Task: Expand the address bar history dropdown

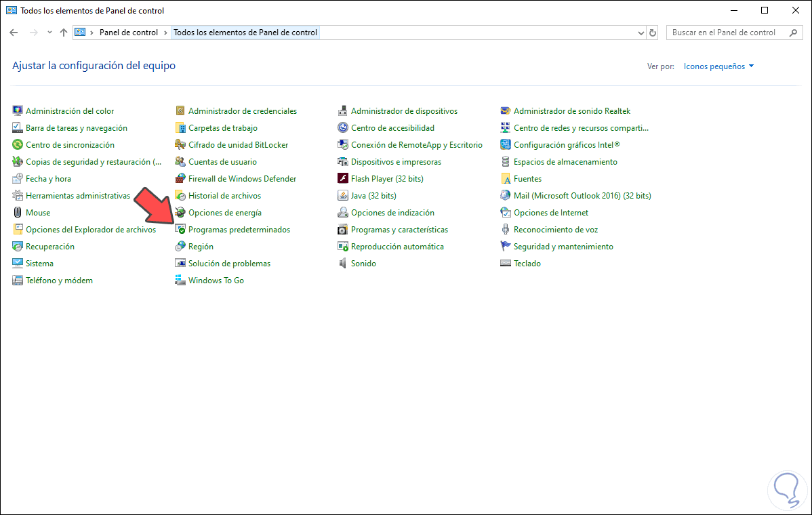Action: (641, 33)
